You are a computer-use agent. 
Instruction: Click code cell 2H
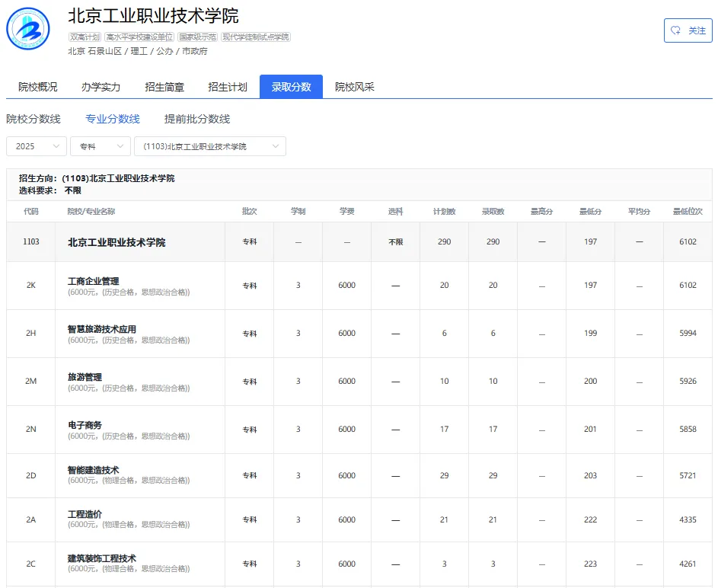point(30,334)
